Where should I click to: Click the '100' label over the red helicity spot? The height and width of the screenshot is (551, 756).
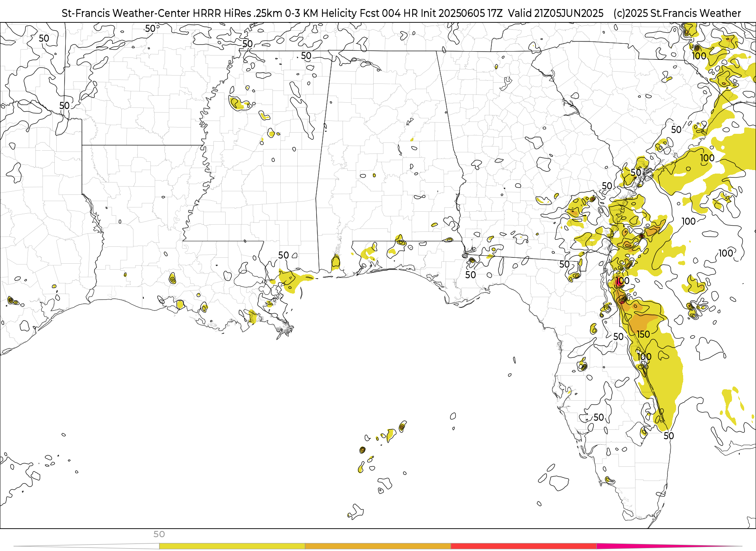tap(622, 281)
